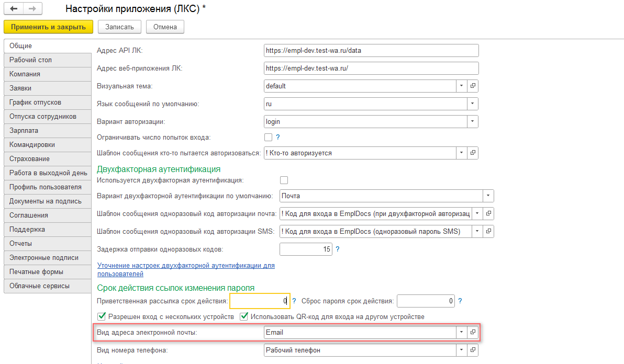Viewport: 624px width, 364px height.
Task: Uncheck Разрешен вход с нескольких устройств
Action: pos(102,316)
